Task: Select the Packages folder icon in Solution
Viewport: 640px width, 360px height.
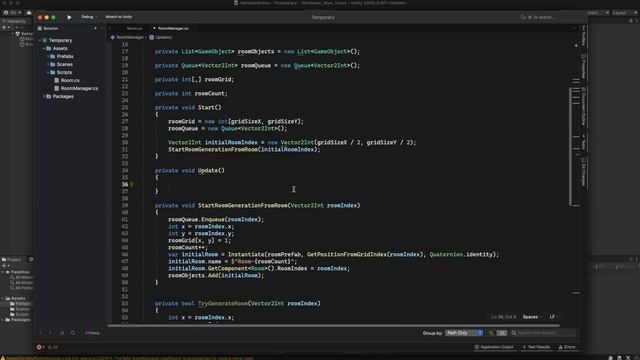Action: 49,96
